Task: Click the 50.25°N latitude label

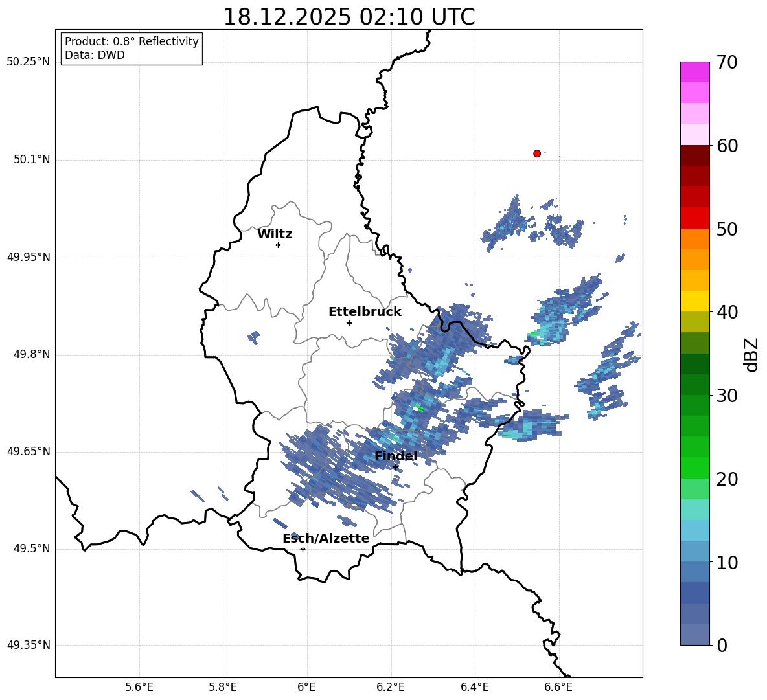Action: pos(28,62)
